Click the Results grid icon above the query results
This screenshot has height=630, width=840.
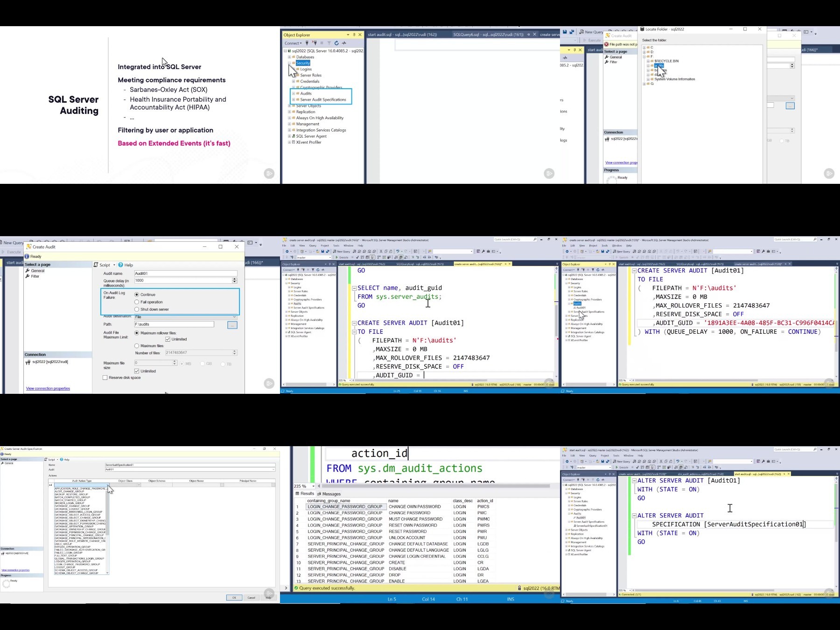click(297, 493)
